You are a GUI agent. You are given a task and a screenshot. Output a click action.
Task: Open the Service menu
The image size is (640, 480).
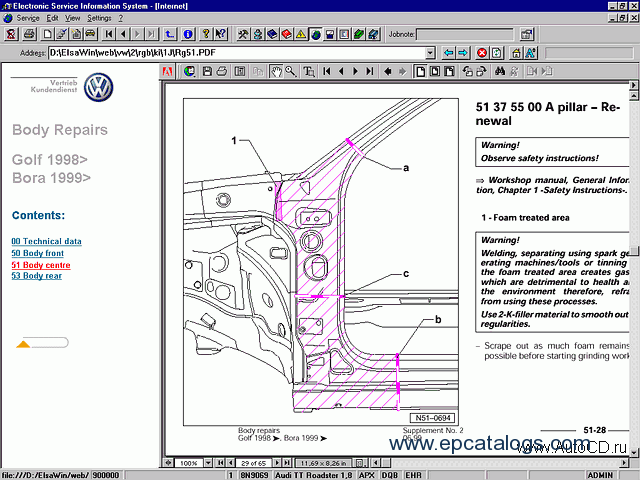(28, 18)
